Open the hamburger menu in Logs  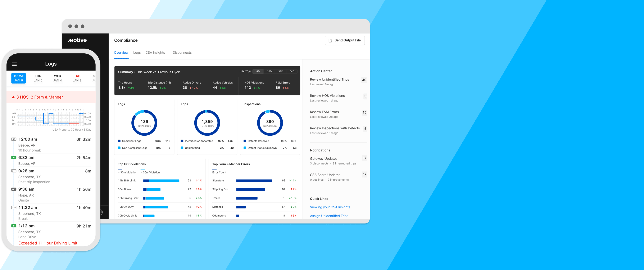[14, 64]
